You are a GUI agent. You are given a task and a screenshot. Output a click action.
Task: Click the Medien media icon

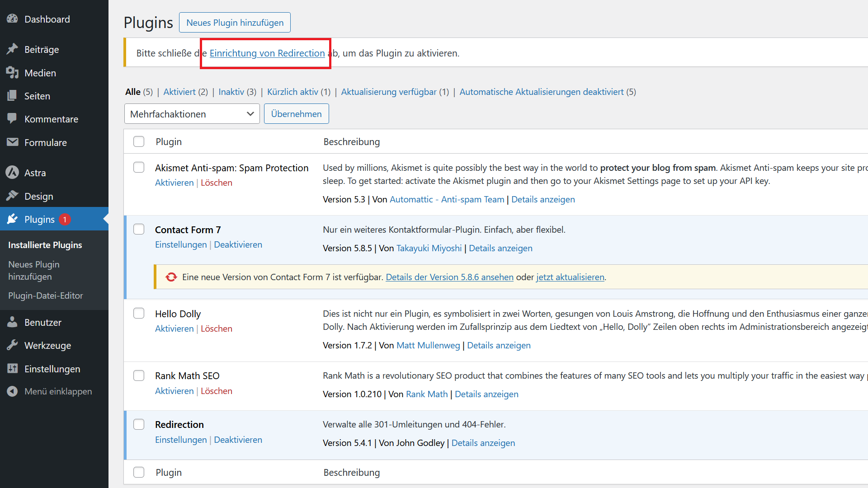pyautogui.click(x=12, y=73)
